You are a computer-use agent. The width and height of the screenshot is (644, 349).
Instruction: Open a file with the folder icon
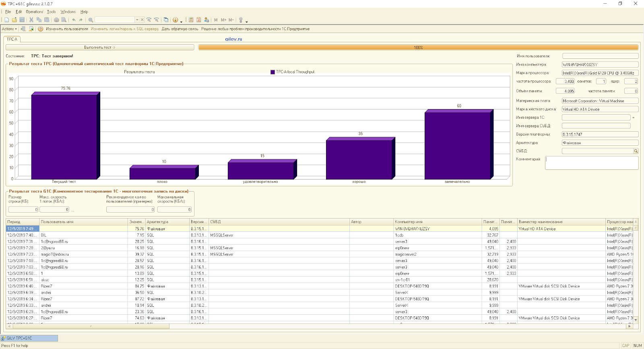[x=14, y=20]
